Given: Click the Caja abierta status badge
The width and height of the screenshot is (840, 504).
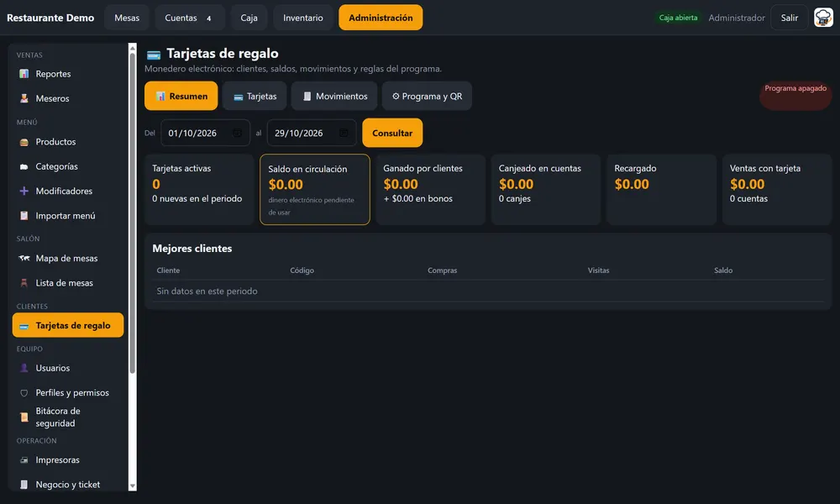Looking at the screenshot, I should (x=678, y=18).
